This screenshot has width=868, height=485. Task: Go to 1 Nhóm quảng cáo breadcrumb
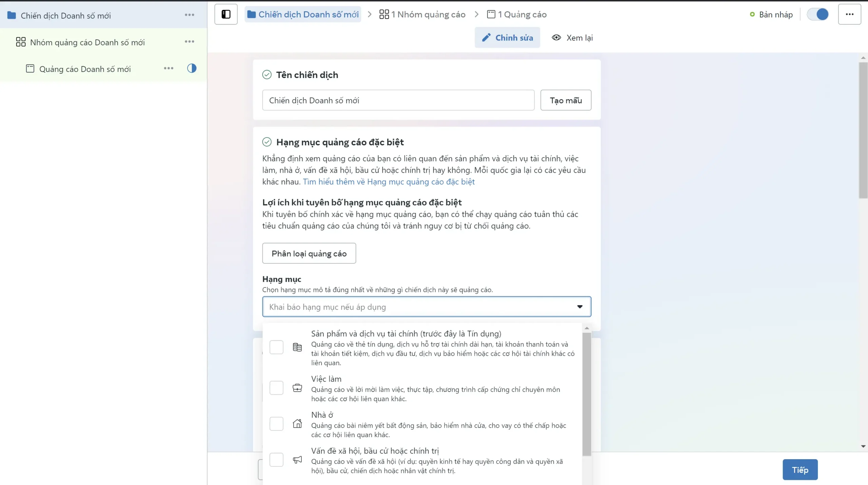(422, 14)
